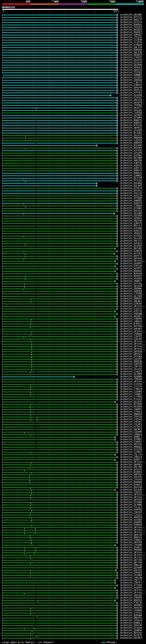Open hit UniRef100_A8IAN1
The width and height of the screenshot is (146, 644).
[x=131, y=15]
